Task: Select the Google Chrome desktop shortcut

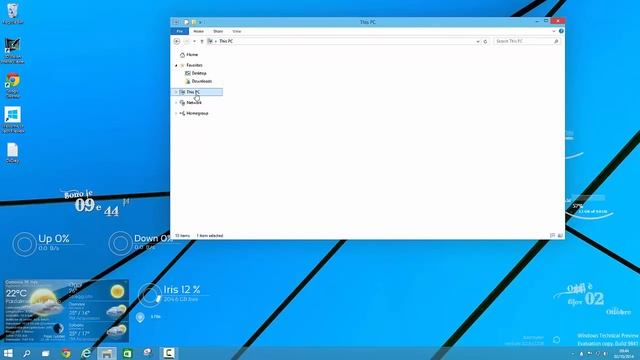Action: pyautogui.click(x=13, y=85)
